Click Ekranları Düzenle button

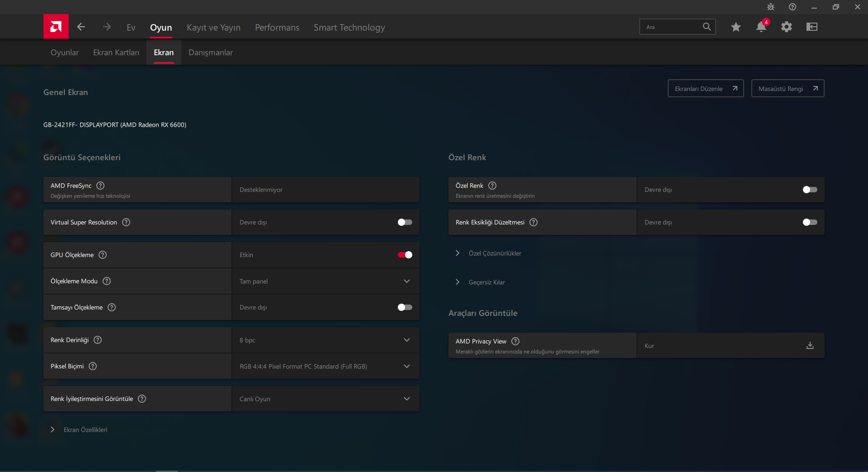706,89
